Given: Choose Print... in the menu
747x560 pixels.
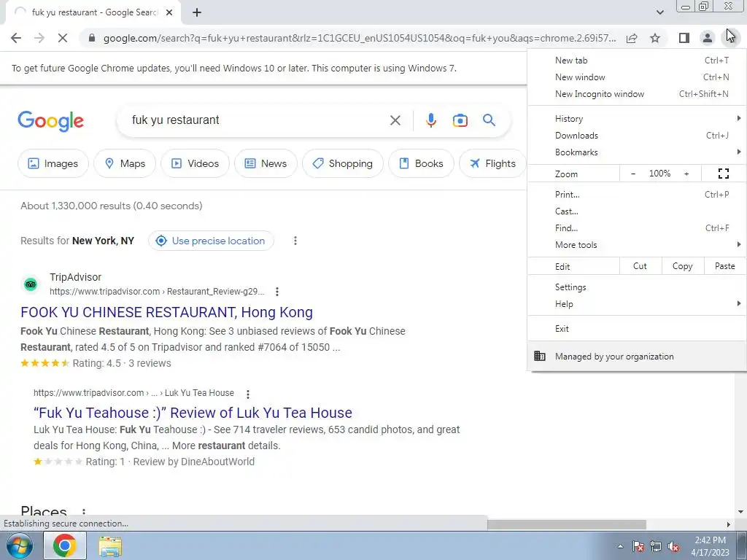Looking at the screenshot, I should click(637, 194).
